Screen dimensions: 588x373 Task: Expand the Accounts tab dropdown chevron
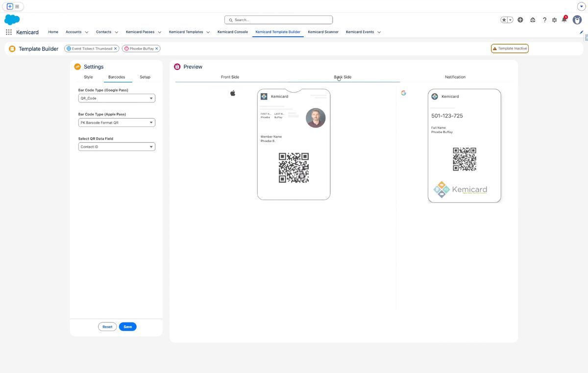87,32
